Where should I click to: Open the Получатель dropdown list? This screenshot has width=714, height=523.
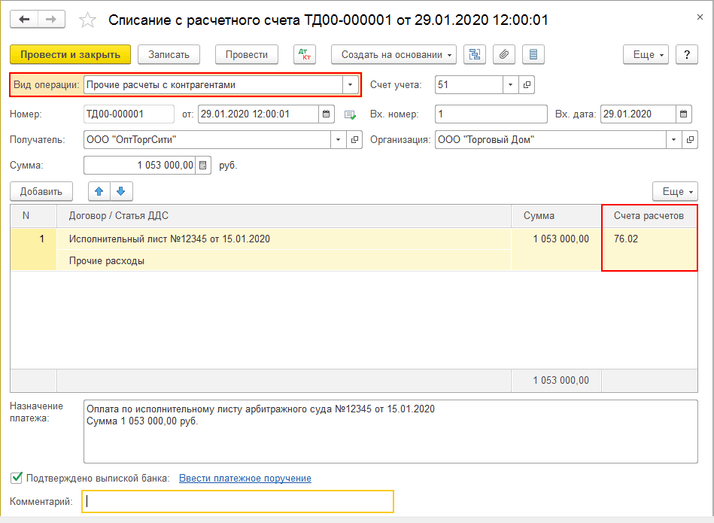coord(337,140)
